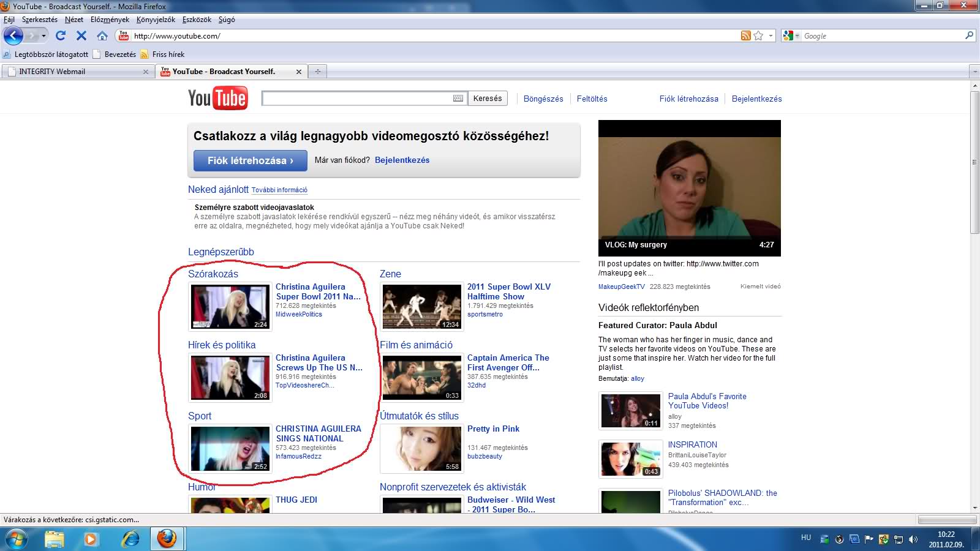Open the Eszközök menu
Screen dimensions: 980x551
pos(197,20)
